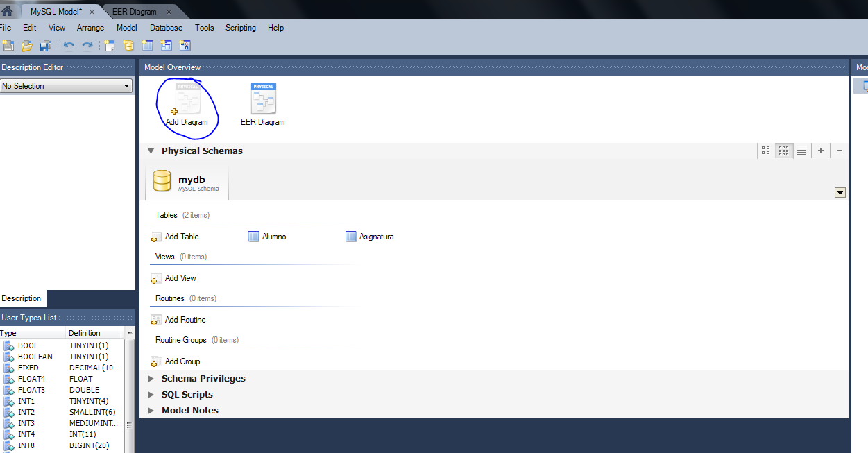Open the No Selection dropdown in Description Editor

pos(126,85)
